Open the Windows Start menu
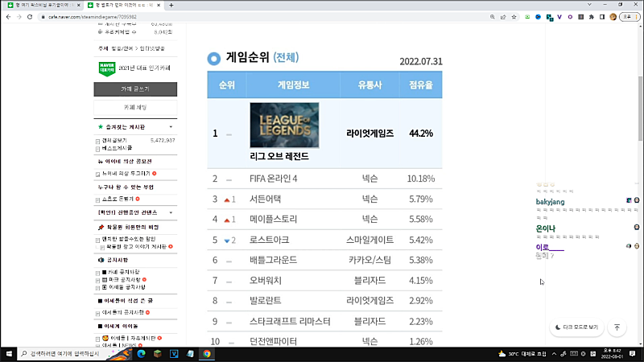Viewport: 644px width, 362px height. [9, 354]
